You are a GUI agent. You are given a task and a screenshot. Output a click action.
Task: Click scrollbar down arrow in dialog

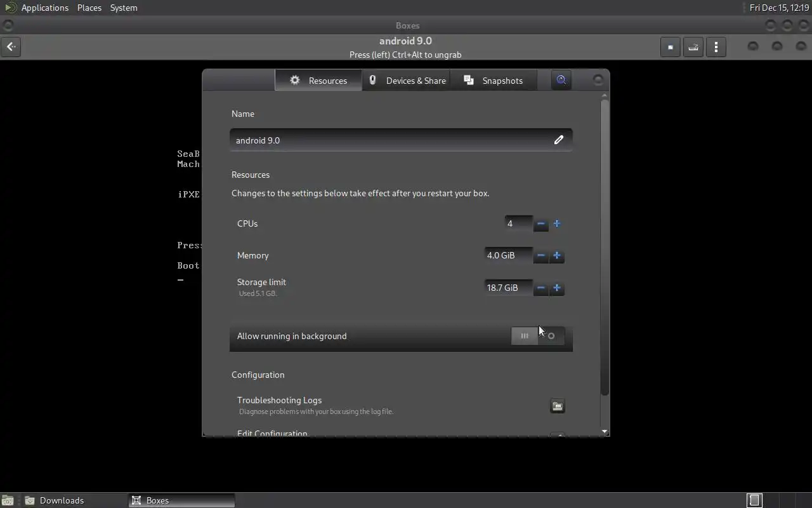[605, 432]
